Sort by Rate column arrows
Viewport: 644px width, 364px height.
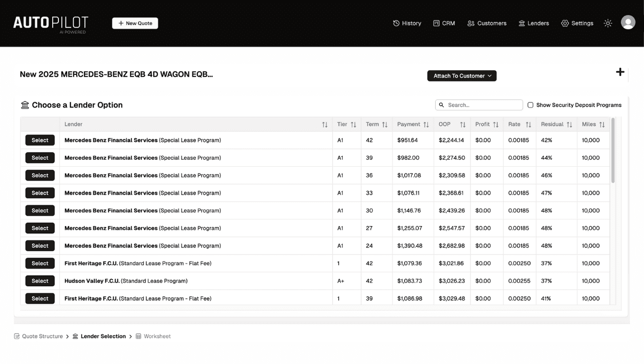pos(528,125)
